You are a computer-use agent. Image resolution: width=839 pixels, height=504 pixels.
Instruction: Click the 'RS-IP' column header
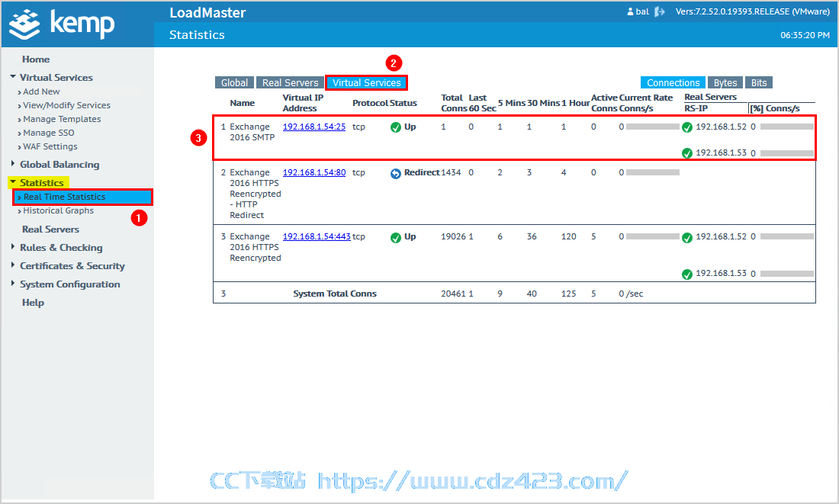coord(696,108)
